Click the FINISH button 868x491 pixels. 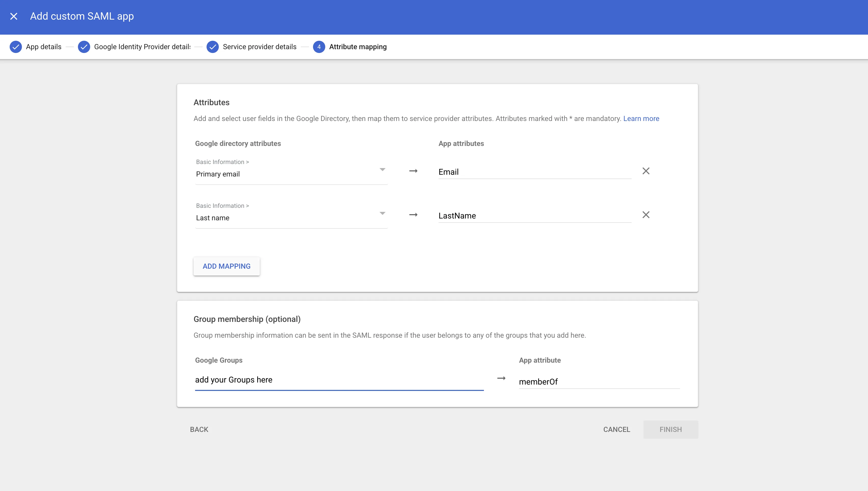coord(670,430)
